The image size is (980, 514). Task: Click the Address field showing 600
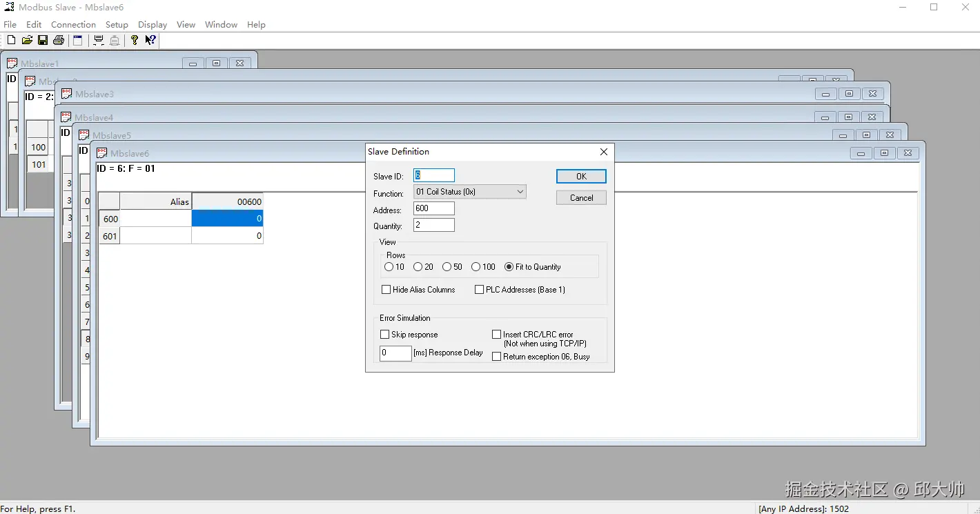pyautogui.click(x=434, y=208)
